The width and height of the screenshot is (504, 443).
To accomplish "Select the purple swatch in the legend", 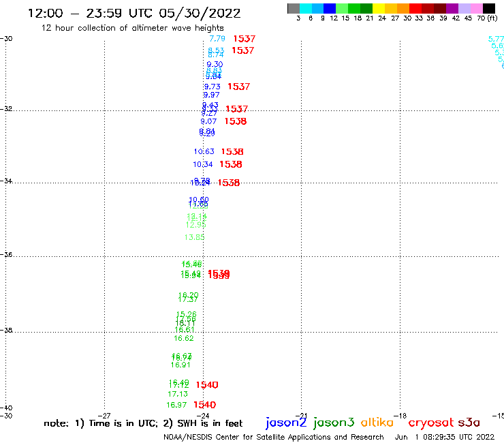I will [452, 8].
